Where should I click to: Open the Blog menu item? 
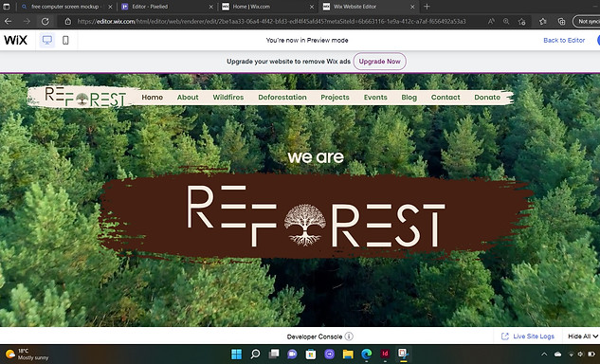tap(409, 98)
